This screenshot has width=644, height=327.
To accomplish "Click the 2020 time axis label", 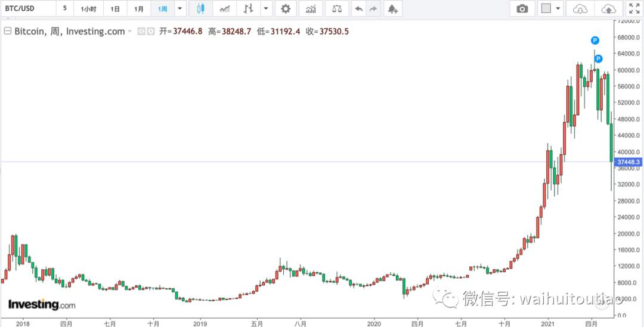I will click(x=374, y=322).
